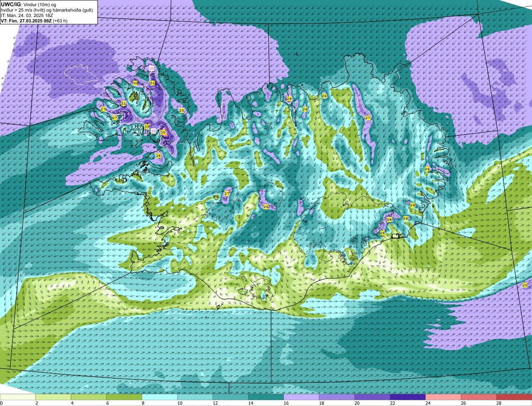532x406 pixels.
Task: Click the 6–8 m/s olive green legend swatch
Action: (124, 397)
